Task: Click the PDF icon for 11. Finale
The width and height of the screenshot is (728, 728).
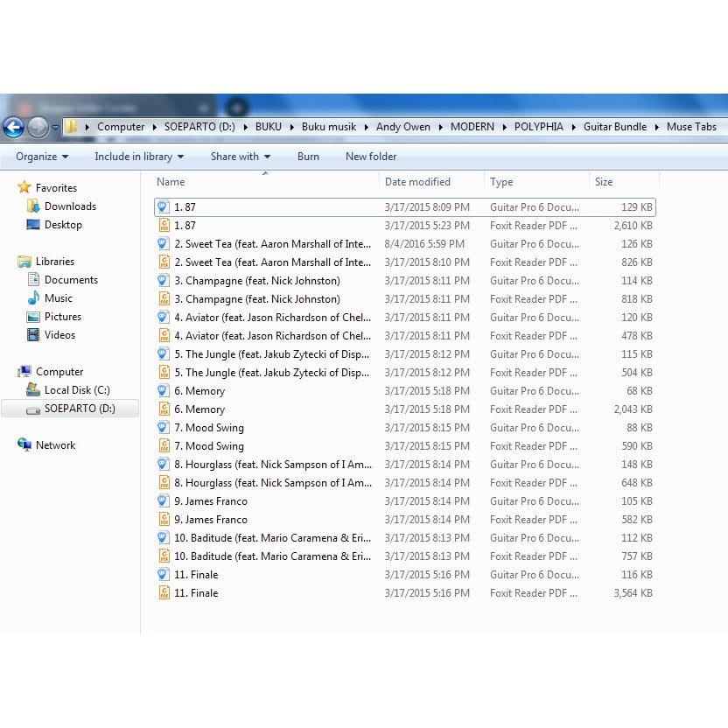Action: pyautogui.click(x=164, y=593)
